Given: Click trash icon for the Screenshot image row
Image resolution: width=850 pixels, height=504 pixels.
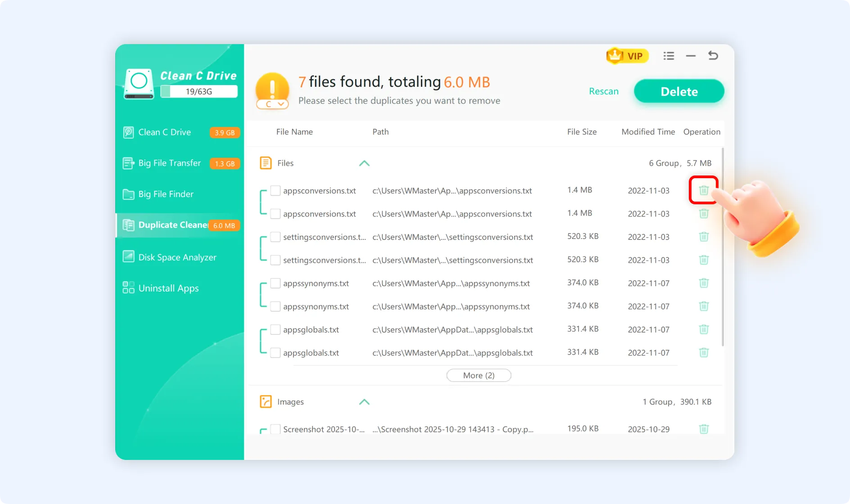Looking at the screenshot, I should pos(703,429).
